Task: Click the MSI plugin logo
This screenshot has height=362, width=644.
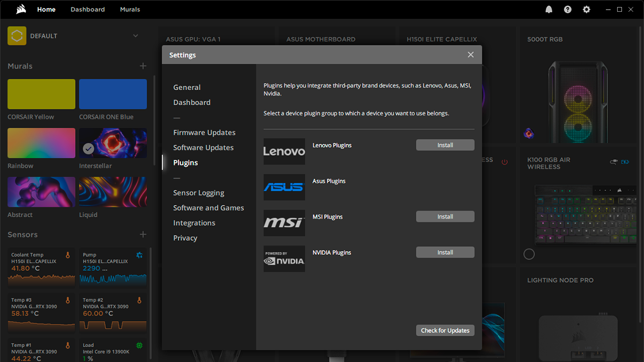Action: [x=284, y=223]
